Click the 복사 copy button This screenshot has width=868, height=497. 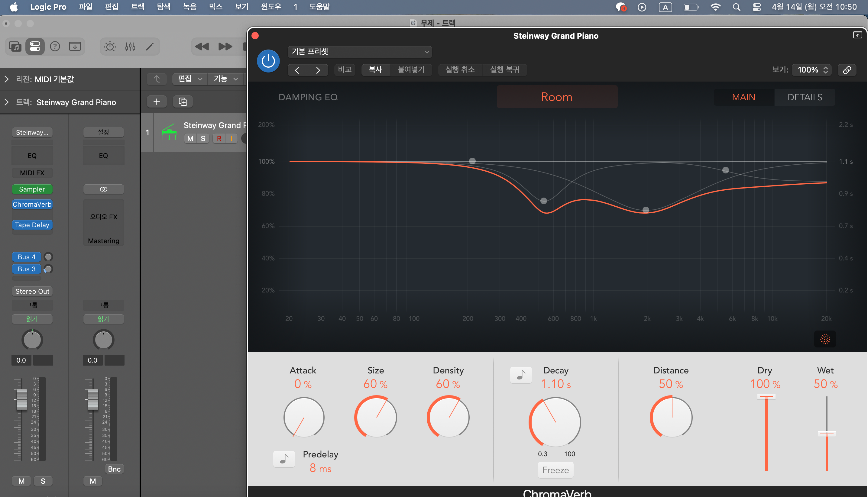pyautogui.click(x=375, y=69)
